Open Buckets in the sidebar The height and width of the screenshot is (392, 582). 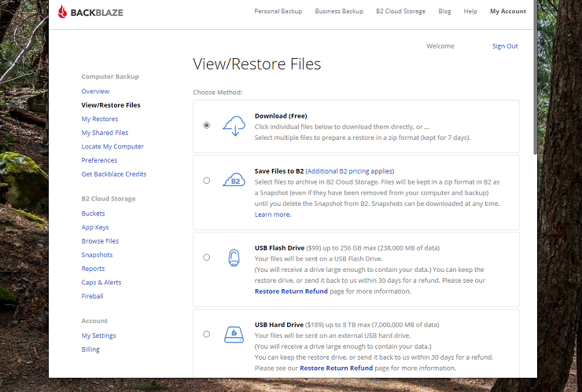pos(93,214)
